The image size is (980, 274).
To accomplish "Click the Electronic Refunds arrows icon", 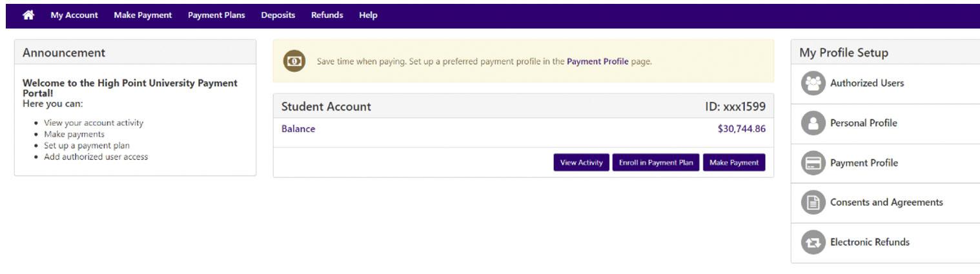I will coord(813,243).
